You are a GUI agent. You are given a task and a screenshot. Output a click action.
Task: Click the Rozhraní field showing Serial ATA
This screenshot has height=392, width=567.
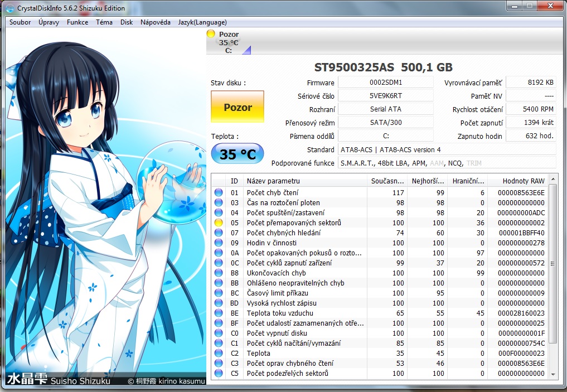tap(385, 109)
